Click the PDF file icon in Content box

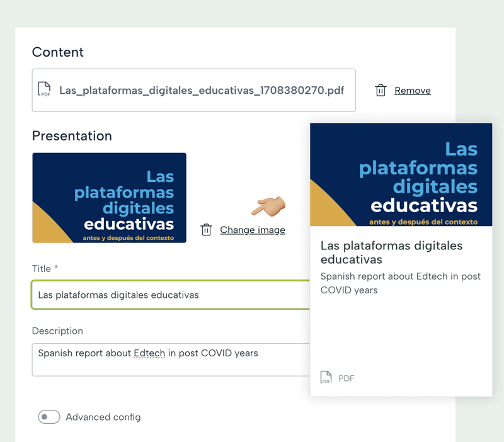click(44, 90)
